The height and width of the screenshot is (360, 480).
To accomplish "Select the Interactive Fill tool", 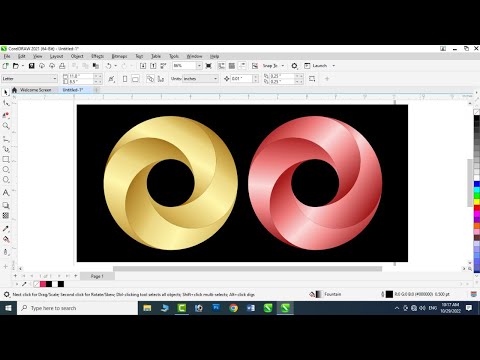I will click(6, 239).
